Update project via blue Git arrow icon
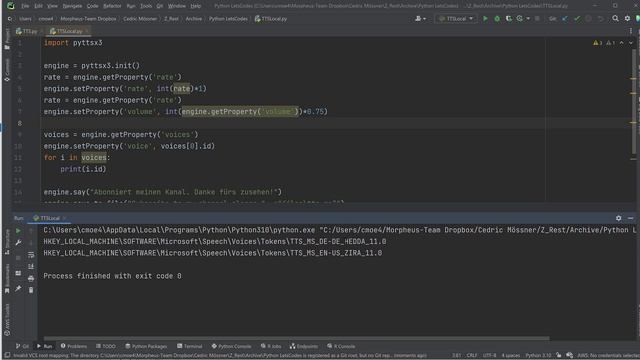640x360 pixels. click(565, 19)
